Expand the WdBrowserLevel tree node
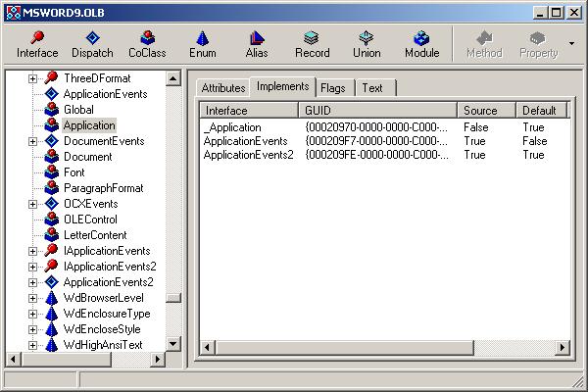The height and width of the screenshot is (392, 588). point(33,298)
